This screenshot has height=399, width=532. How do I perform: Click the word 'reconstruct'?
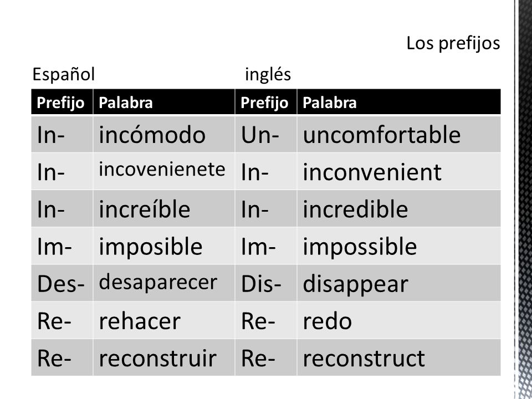(x=364, y=359)
